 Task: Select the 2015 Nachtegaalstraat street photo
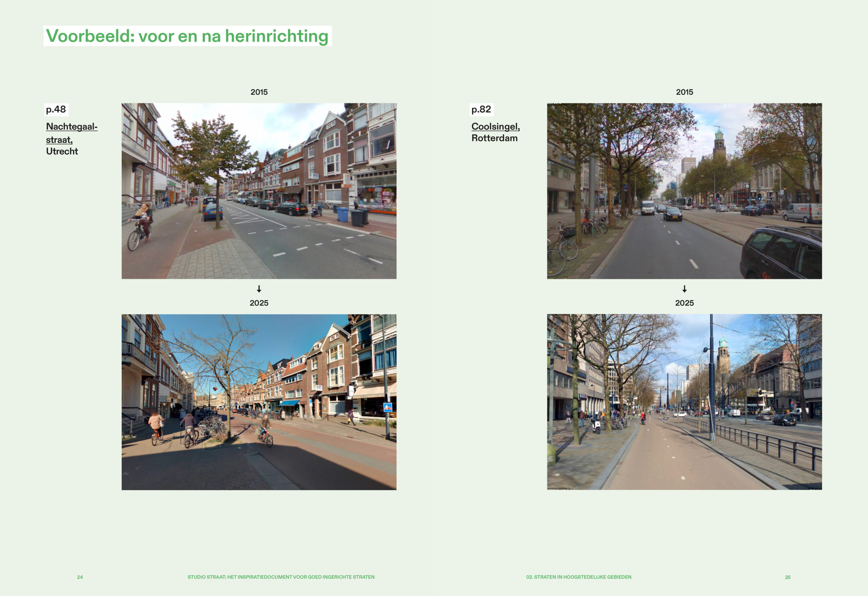pyautogui.click(x=259, y=191)
